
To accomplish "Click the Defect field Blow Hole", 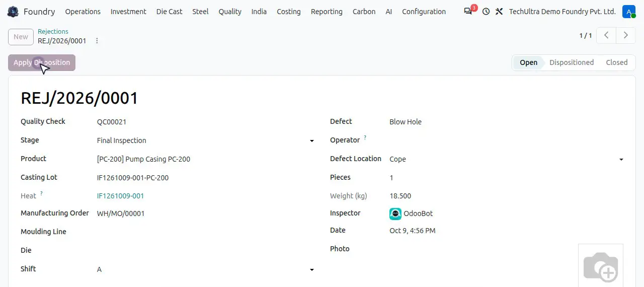I will point(507,122).
